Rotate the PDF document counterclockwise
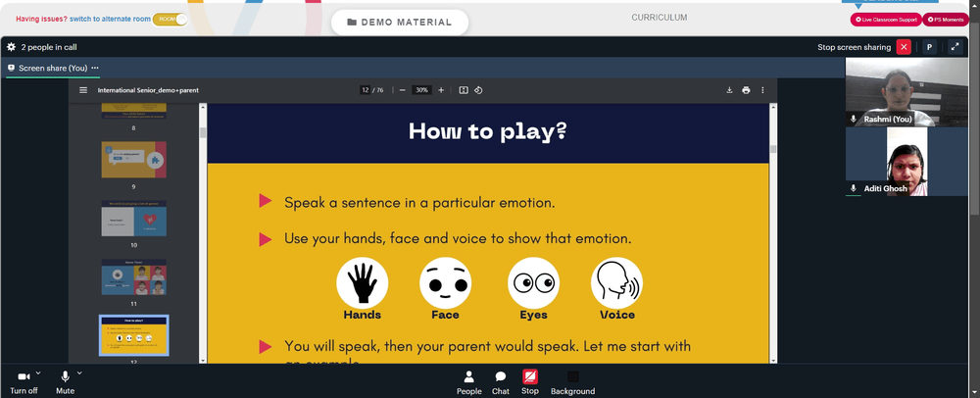The width and height of the screenshot is (980, 398). tap(478, 90)
